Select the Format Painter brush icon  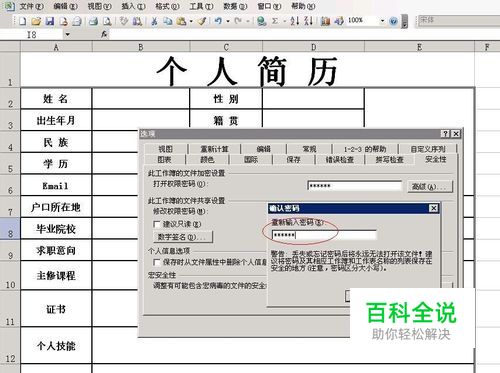202,21
